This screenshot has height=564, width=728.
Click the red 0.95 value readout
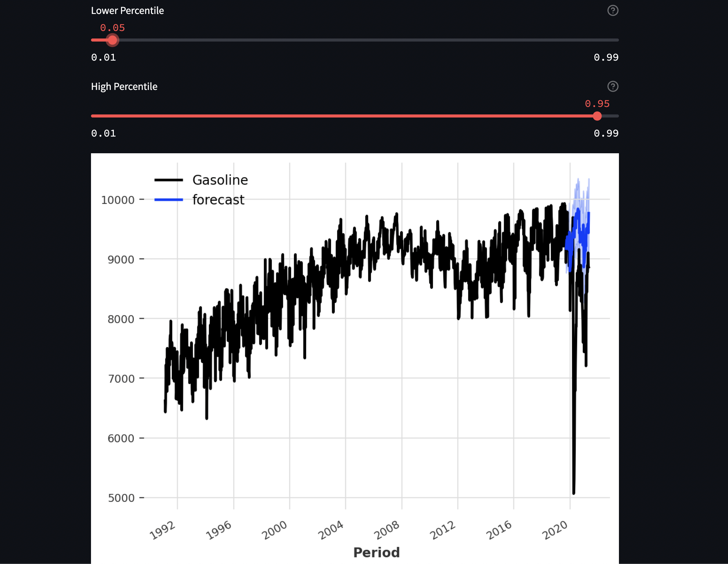597,104
